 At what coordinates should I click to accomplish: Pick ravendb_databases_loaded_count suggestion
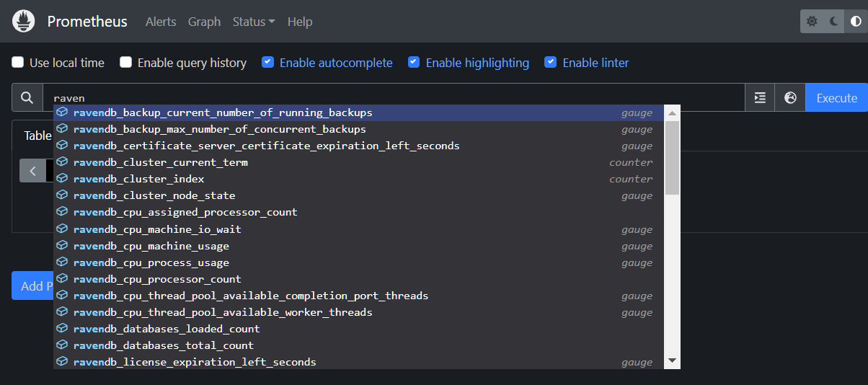click(359, 329)
